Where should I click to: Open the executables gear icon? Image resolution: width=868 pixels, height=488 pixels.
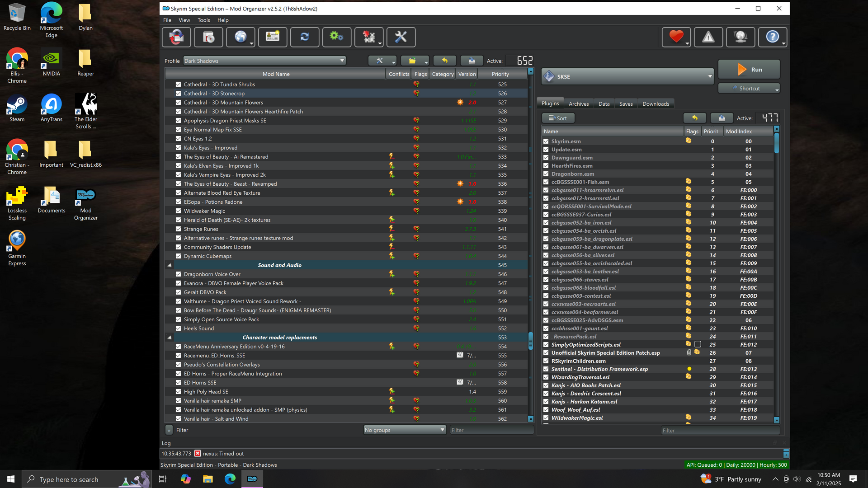(x=337, y=37)
